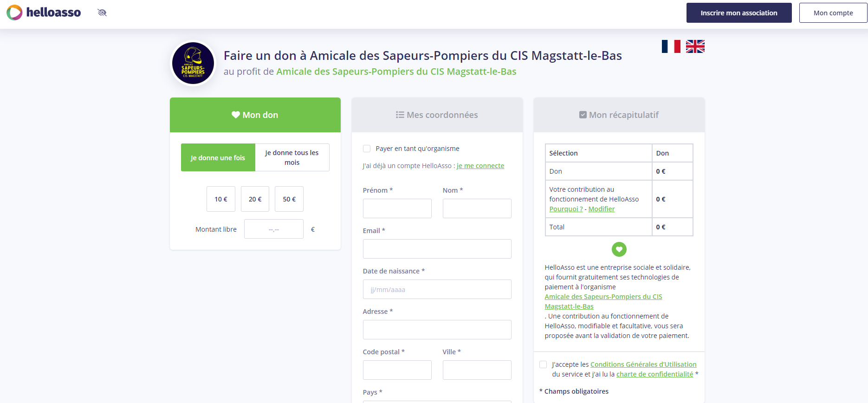Click the list icon next to Mes coordonnées
Viewport: 868px width, 403px height.
coord(400,115)
